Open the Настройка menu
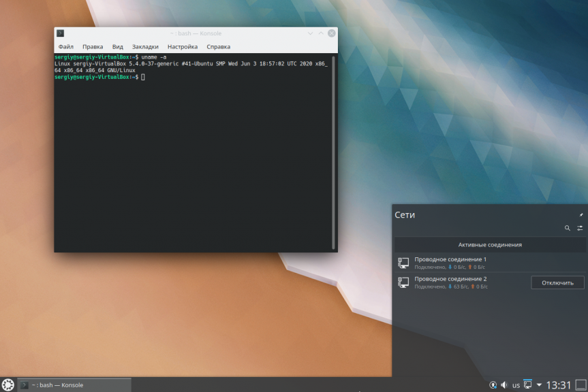The image size is (588, 392). [x=182, y=47]
